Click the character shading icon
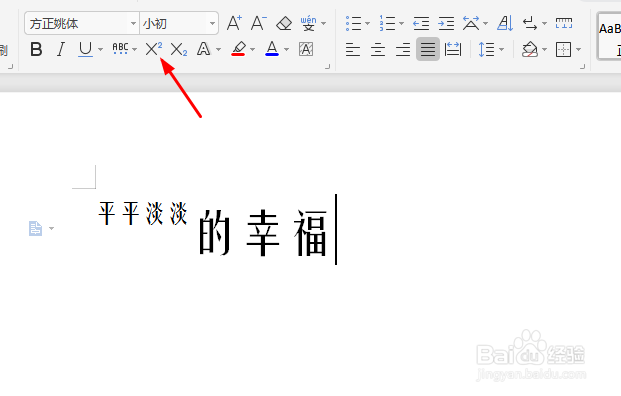Viewport: 621px width, 396px height. 306,49
